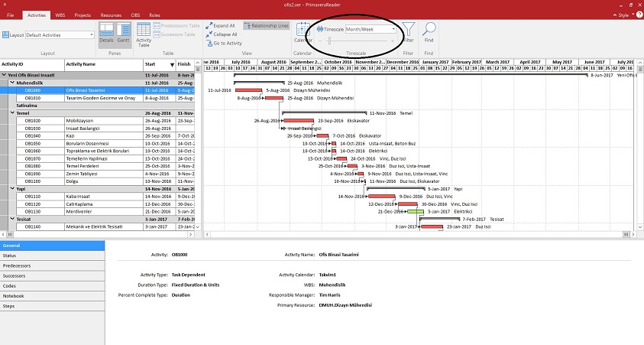Open Find with the magnifier icon
The height and width of the screenshot is (345, 644).
[429, 32]
